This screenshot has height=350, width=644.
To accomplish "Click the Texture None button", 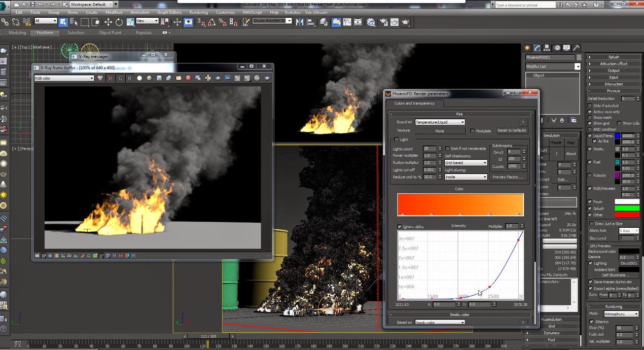I will 440,131.
